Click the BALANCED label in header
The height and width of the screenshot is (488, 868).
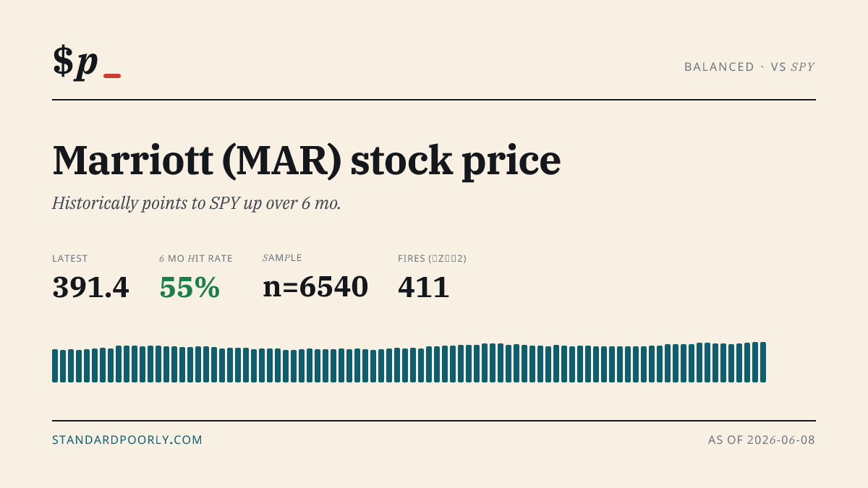pos(719,67)
